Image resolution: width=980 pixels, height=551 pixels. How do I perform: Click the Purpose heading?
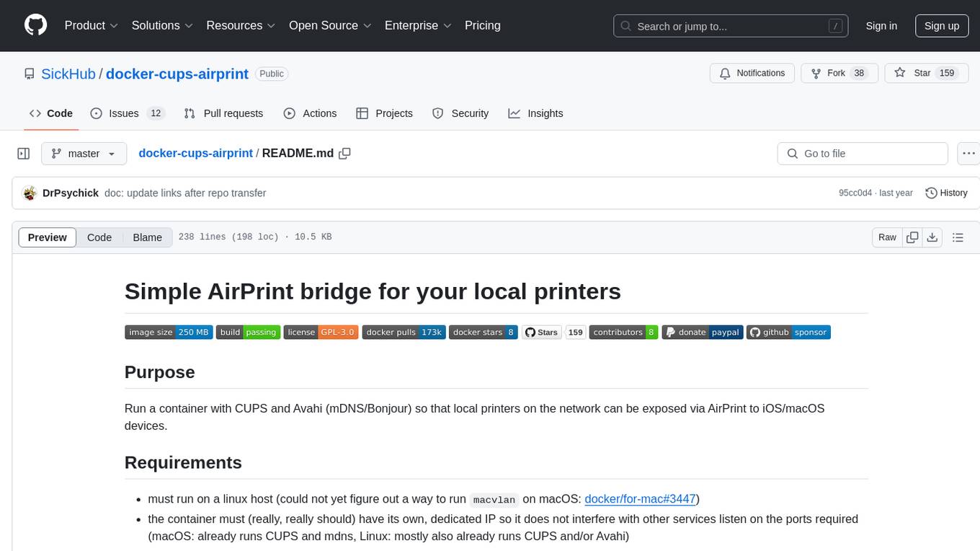tap(160, 372)
